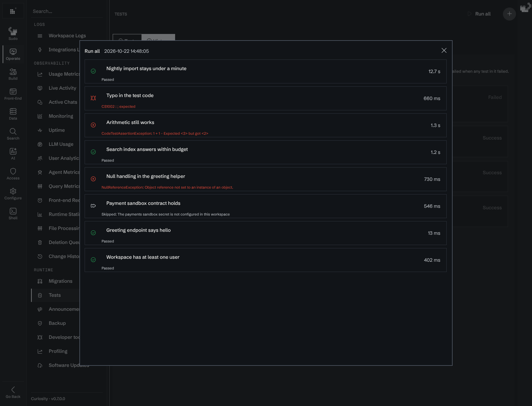Click the Agent Metrics sidebar icon
This screenshot has height=406, width=532.
[x=40, y=172]
